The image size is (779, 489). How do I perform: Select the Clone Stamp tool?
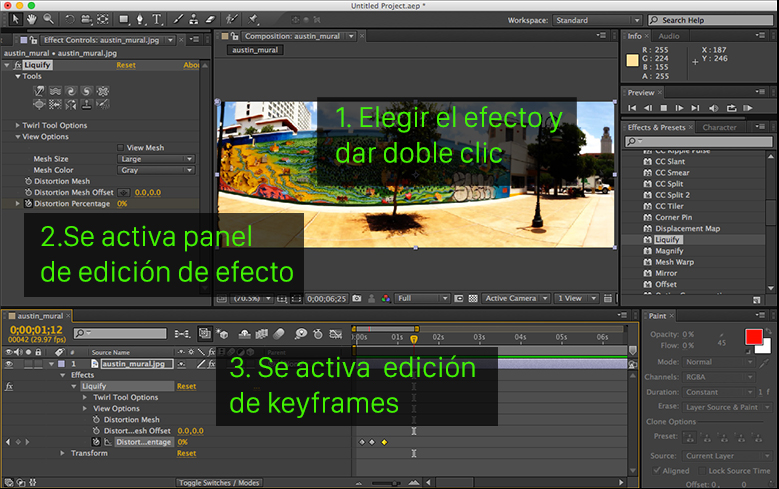coord(194,19)
